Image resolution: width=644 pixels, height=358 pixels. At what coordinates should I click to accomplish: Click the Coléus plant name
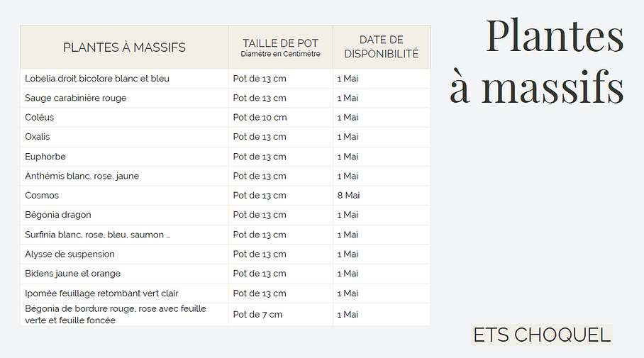pos(40,118)
